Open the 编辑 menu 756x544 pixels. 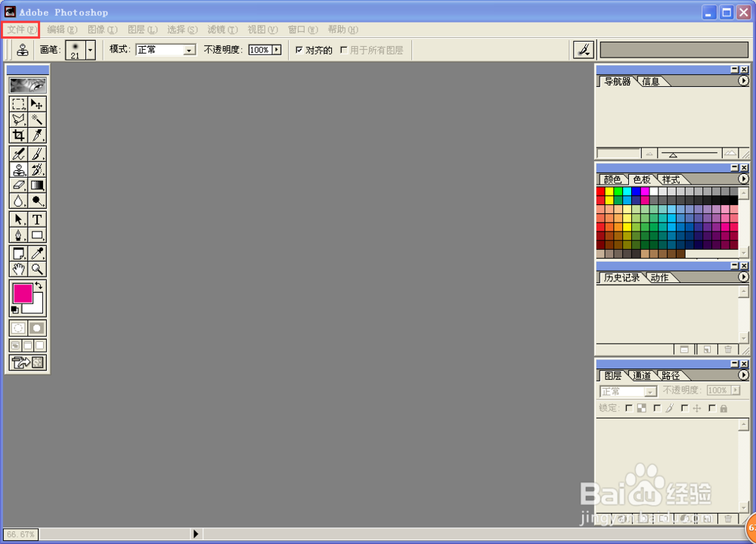pos(62,30)
